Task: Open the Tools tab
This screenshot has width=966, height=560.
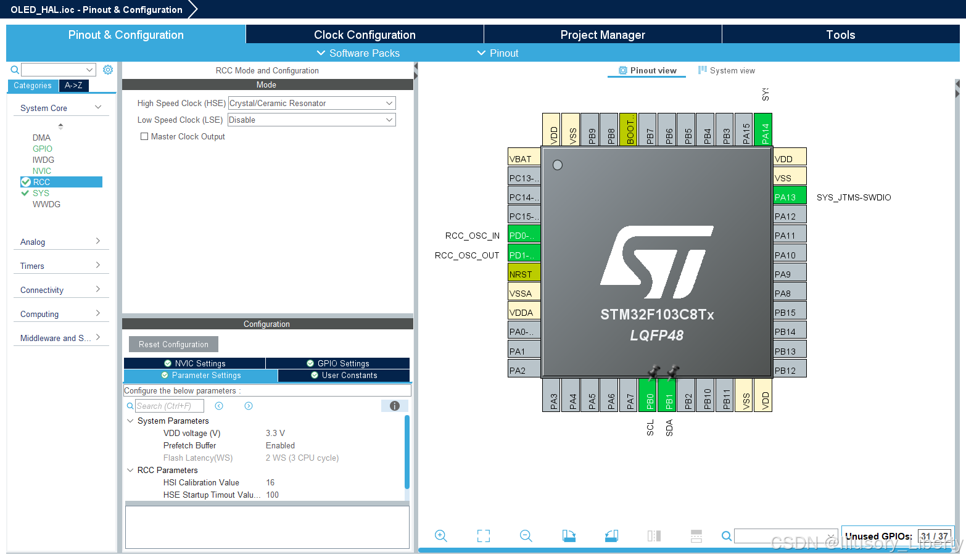Action: tap(841, 35)
